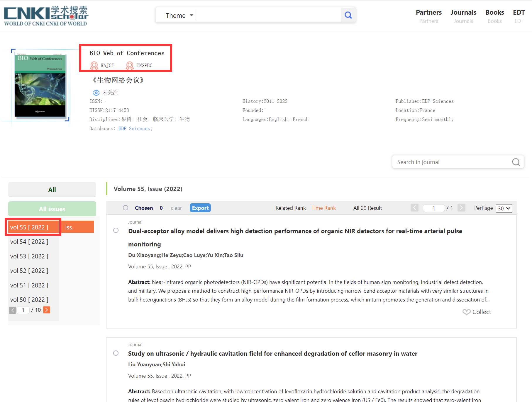Select the ultrasonic cavitation study article radio

click(x=116, y=353)
